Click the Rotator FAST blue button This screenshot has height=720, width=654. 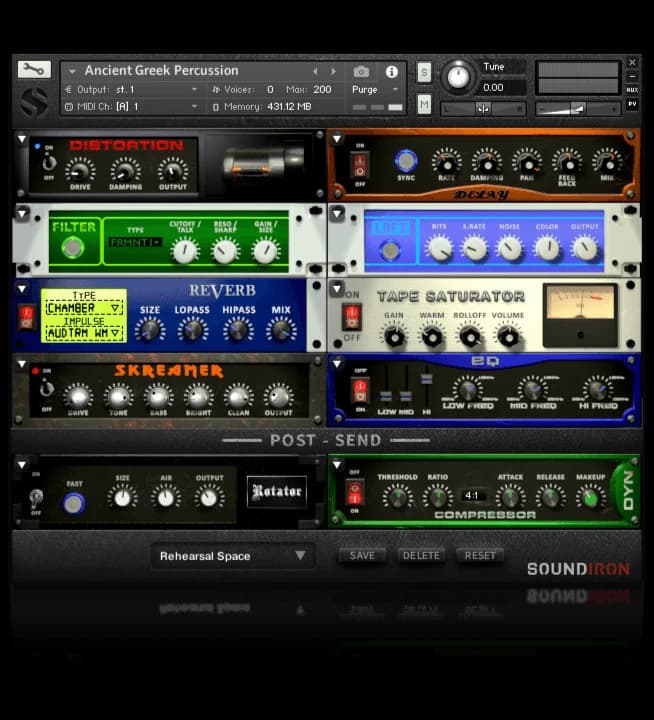(x=74, y=502)
